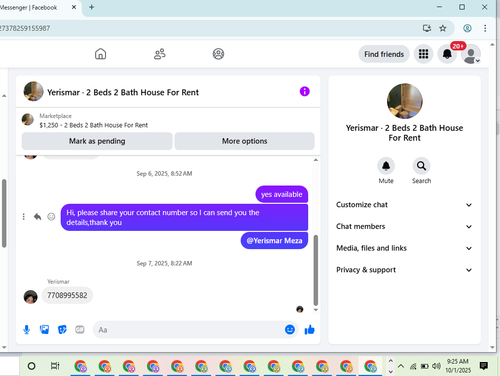Open Yerismar's avatar beside phone number message

pos(30,297)
